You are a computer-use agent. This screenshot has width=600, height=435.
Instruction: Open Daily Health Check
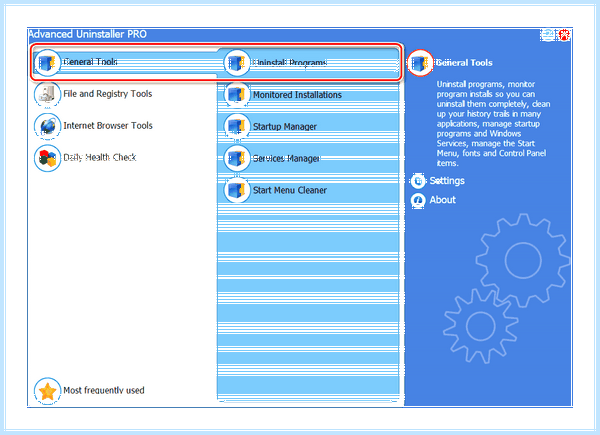point(99,157)
